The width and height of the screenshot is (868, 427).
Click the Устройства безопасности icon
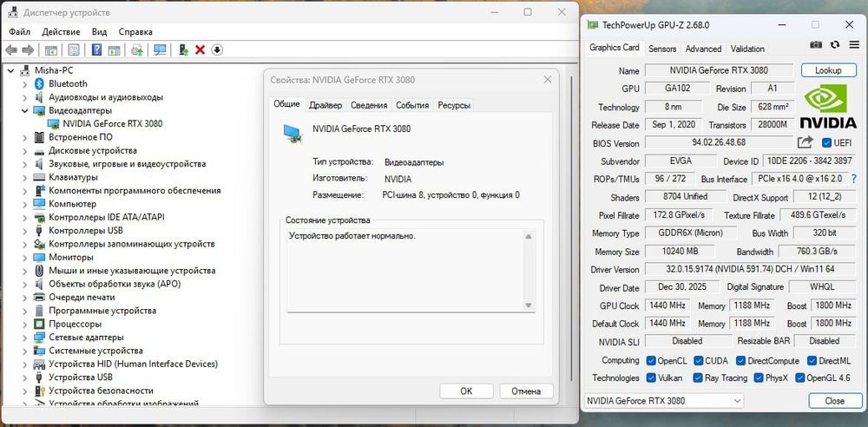point(39,391)
